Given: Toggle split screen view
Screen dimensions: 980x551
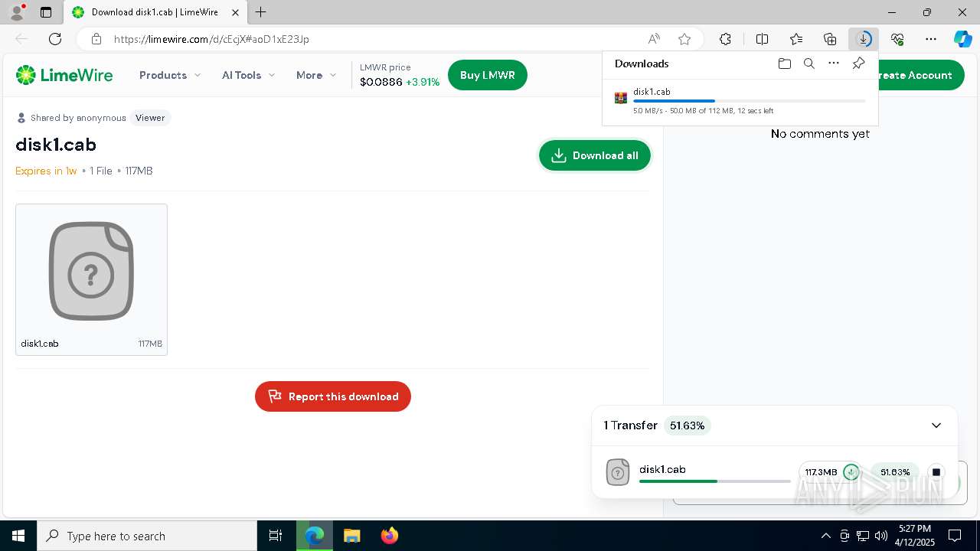Looking at the screenshot, I should point(762,39).
